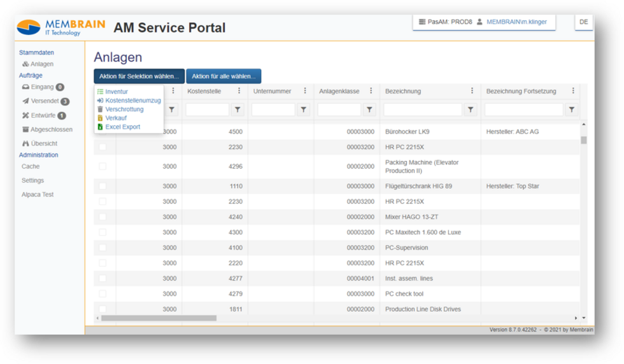The height and width of the screenshot is (364, 624).
Task: Click the horizontal scrollbar under the table
Action: 159,318
